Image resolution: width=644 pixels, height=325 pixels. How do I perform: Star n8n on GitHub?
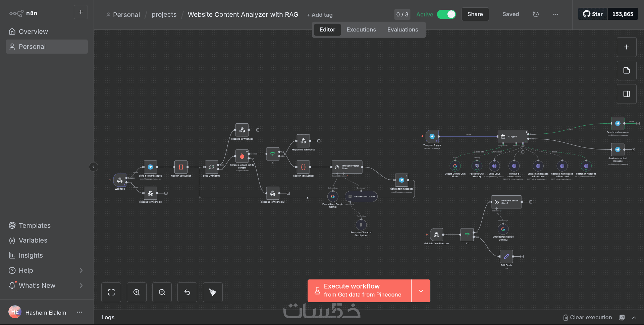(593, 14)
